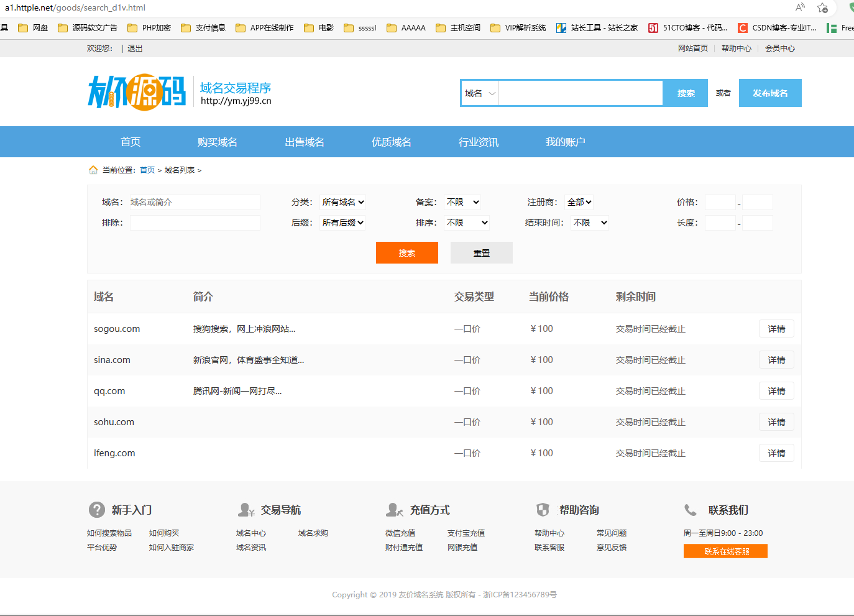Click the browser read aloud icon
This screenshot has width=854, height=616.
pos(800,7)
